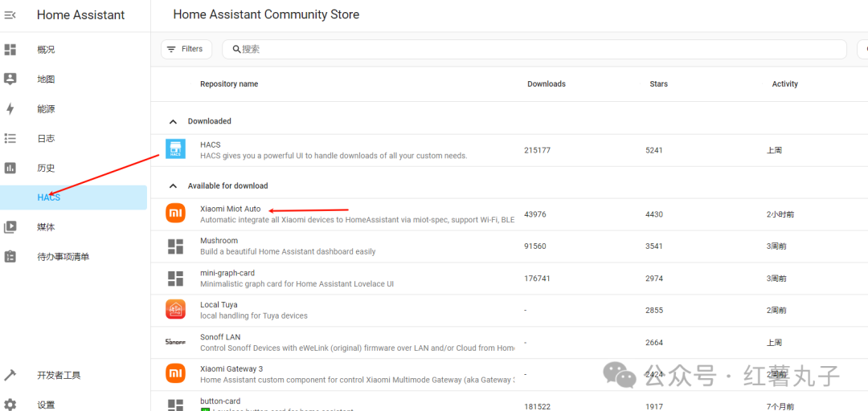Click the Sonoff LAN logo
The height and width of the screenshot is (411, 868).
click(175, 341)
